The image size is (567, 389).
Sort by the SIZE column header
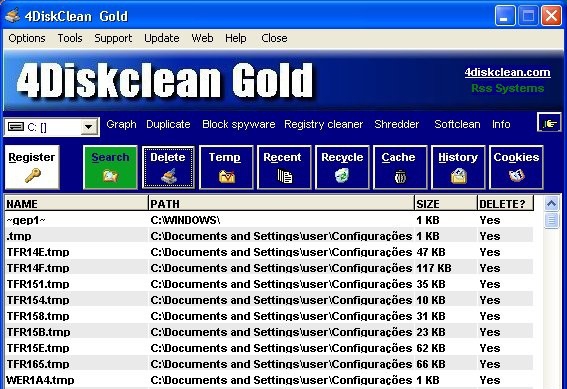446,204
